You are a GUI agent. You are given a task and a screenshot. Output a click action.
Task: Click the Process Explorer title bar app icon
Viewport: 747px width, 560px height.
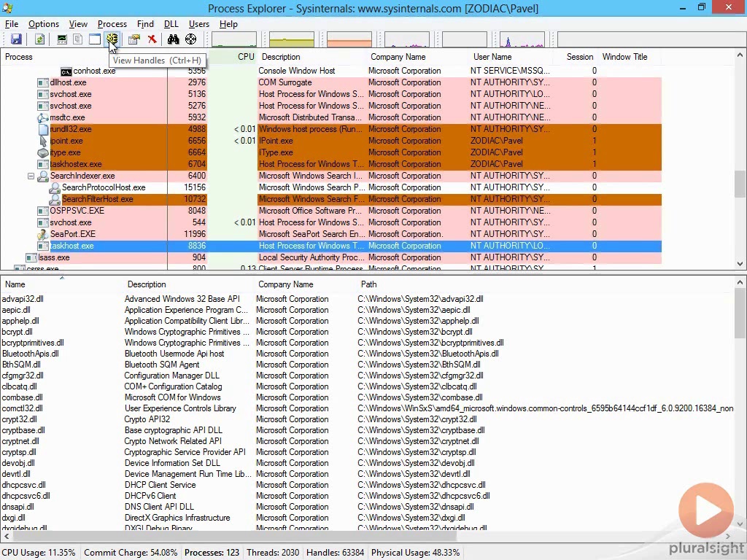point(8,8)
